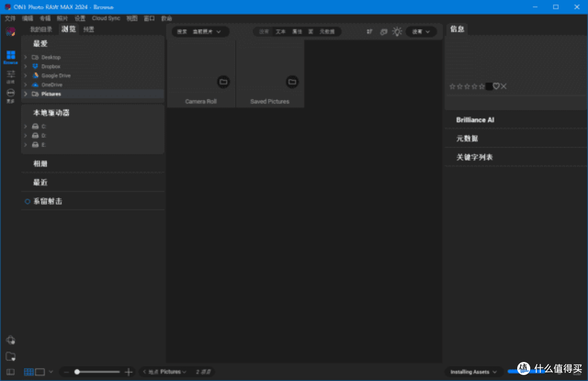Screen dimensions: 588x381
Task: Open the More module icon in sidebar
Action: tap(10, 95)
